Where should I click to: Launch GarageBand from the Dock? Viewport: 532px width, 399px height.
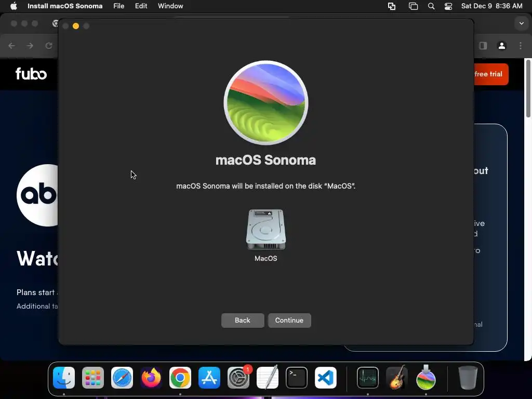[x=397, y=378]
